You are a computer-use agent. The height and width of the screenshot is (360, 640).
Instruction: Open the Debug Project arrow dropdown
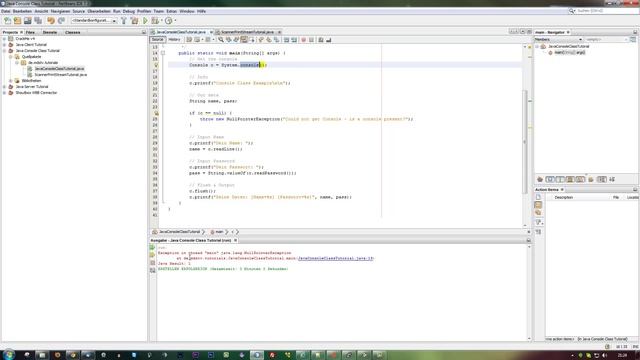tap(161, 20)
